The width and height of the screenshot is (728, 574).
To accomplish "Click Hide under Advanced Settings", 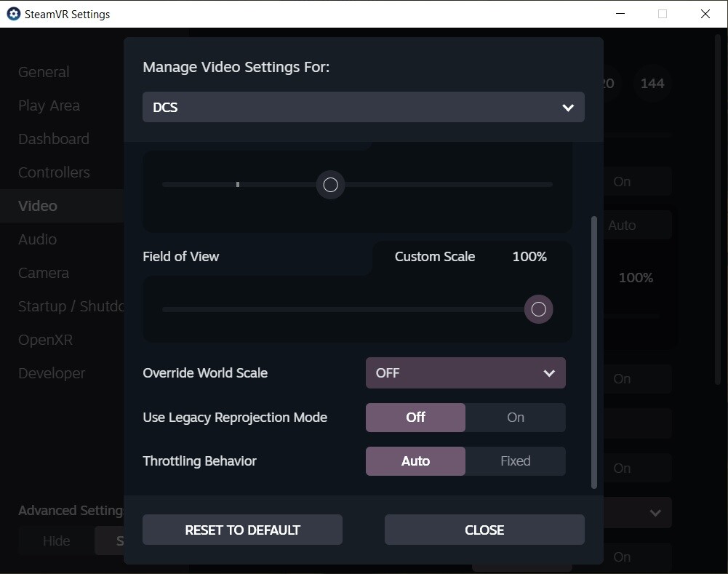I will 56,541.
